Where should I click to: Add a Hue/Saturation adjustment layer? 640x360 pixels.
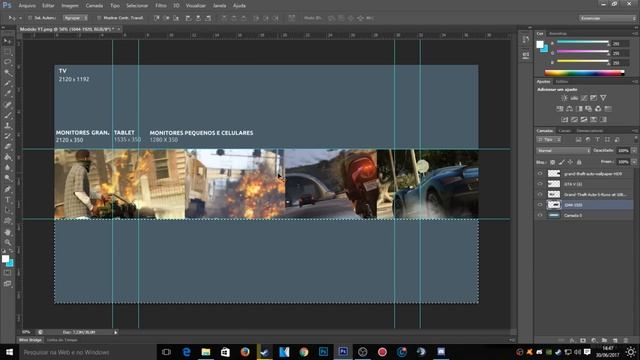[x=560, y=109]
